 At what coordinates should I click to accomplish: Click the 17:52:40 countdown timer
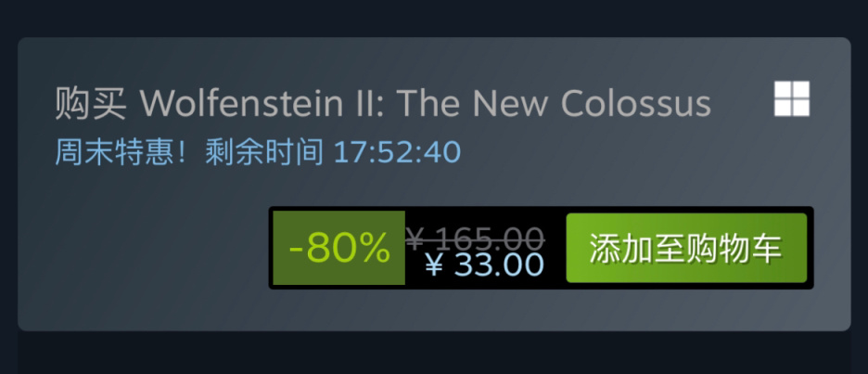[397, 152]
